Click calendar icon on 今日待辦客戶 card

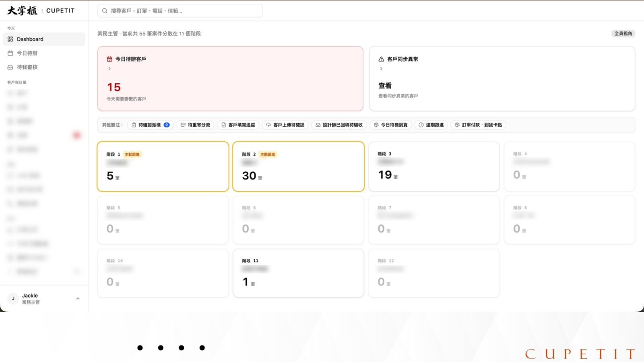tap(109, 59)
